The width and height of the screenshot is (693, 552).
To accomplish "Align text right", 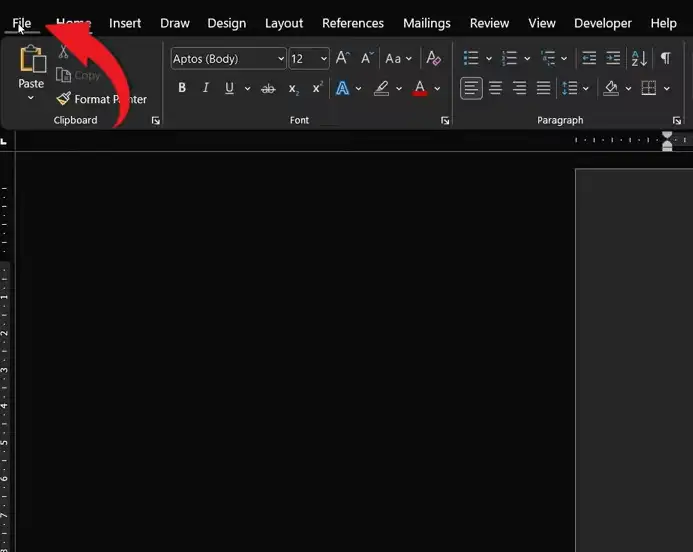I will click(x=519, y=88).
